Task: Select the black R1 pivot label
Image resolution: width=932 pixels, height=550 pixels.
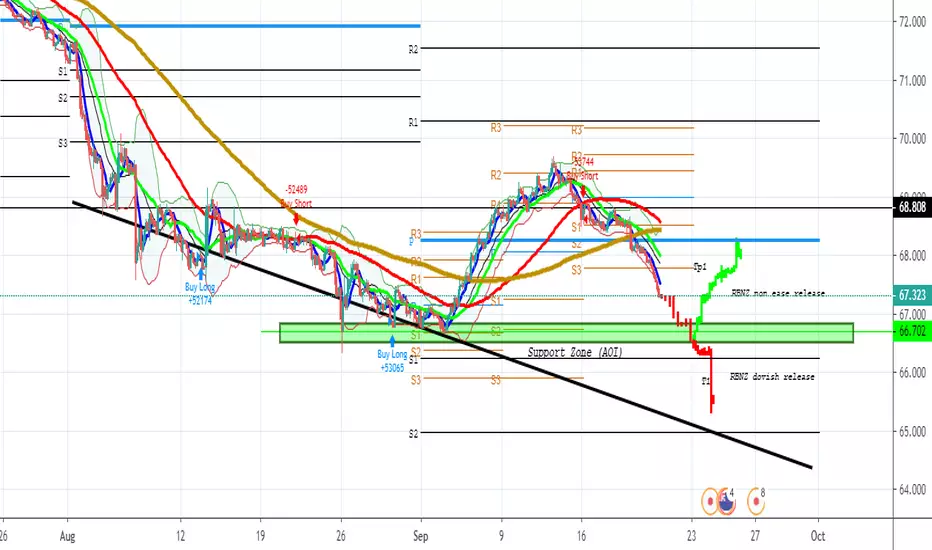Action: point(413,122)
